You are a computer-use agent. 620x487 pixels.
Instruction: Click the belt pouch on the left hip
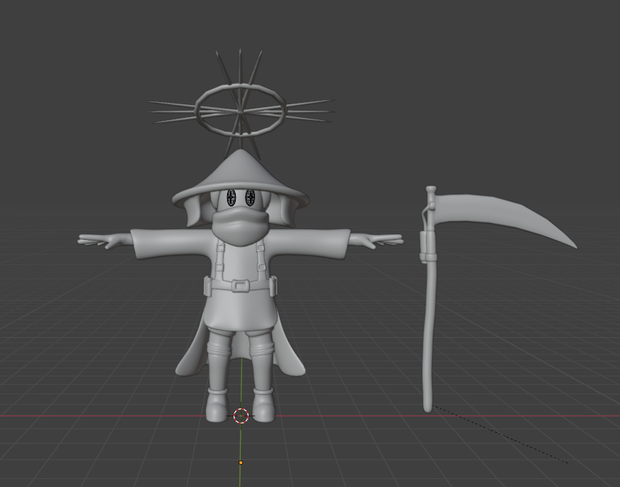coord(208,287)
